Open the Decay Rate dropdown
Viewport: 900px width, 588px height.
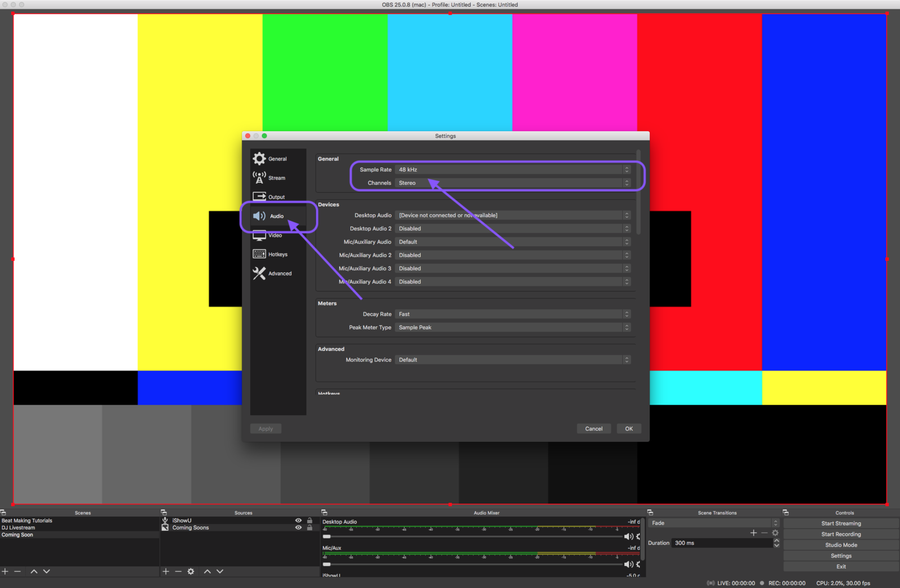pos(512,314)
